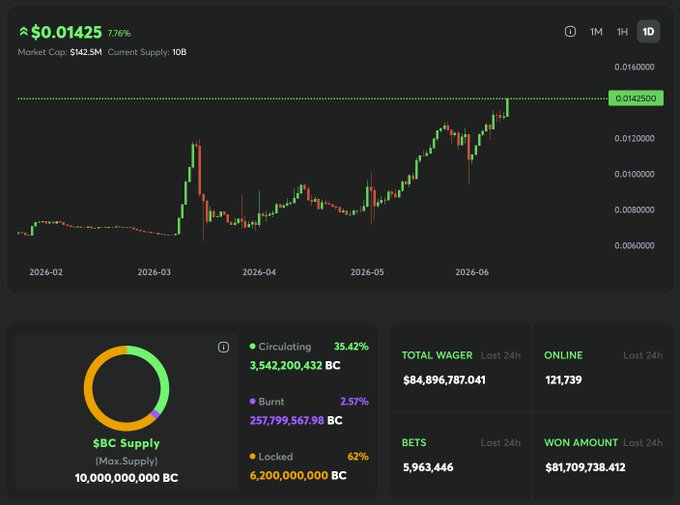Open chart info icon beside 1M
Screen dimensions: 680x505
click(x=570, y=31)
